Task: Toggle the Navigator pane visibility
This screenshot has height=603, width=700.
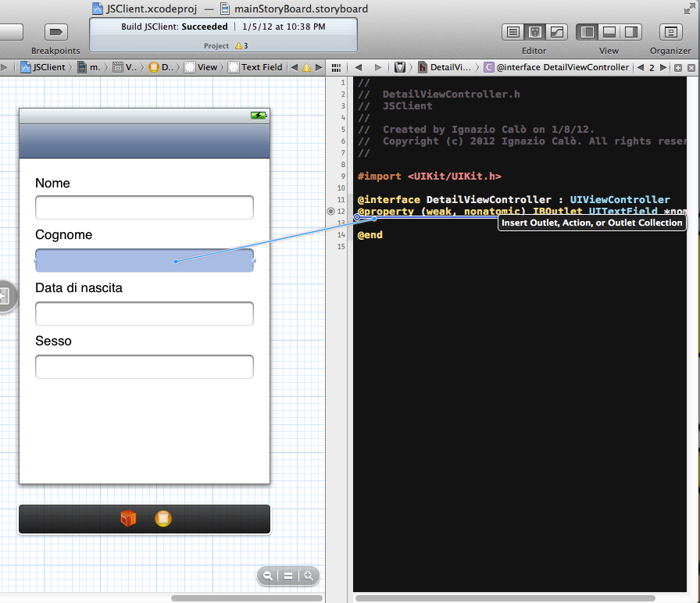Action: (587, 32)
